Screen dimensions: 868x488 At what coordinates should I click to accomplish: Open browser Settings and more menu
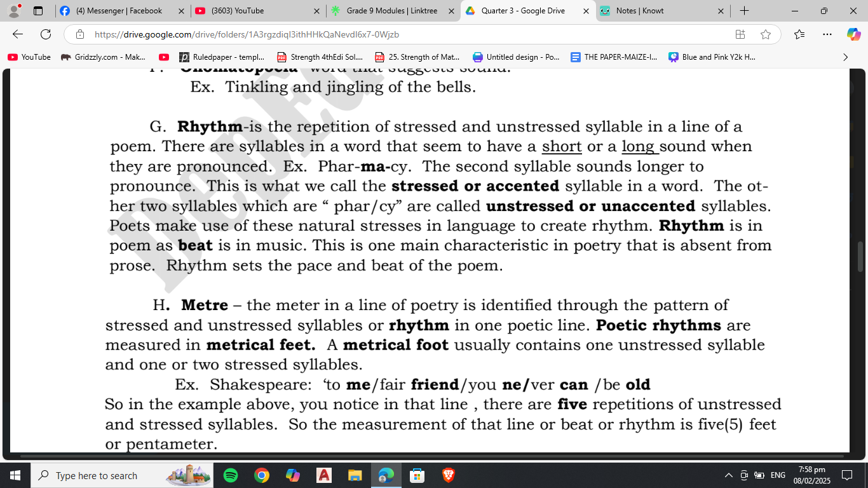pos(827,34)
